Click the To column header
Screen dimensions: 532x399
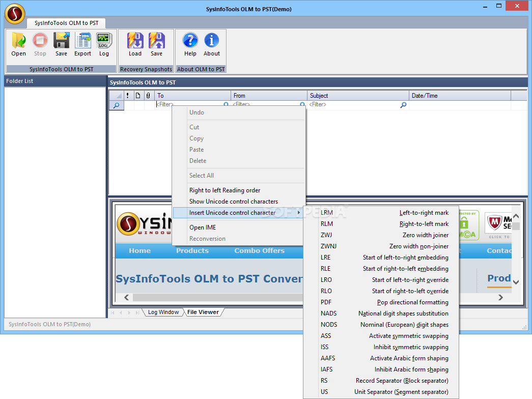(193, 96)
